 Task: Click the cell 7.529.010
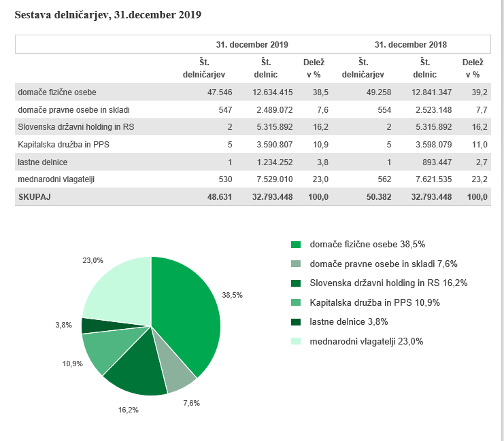pos(275,179)
